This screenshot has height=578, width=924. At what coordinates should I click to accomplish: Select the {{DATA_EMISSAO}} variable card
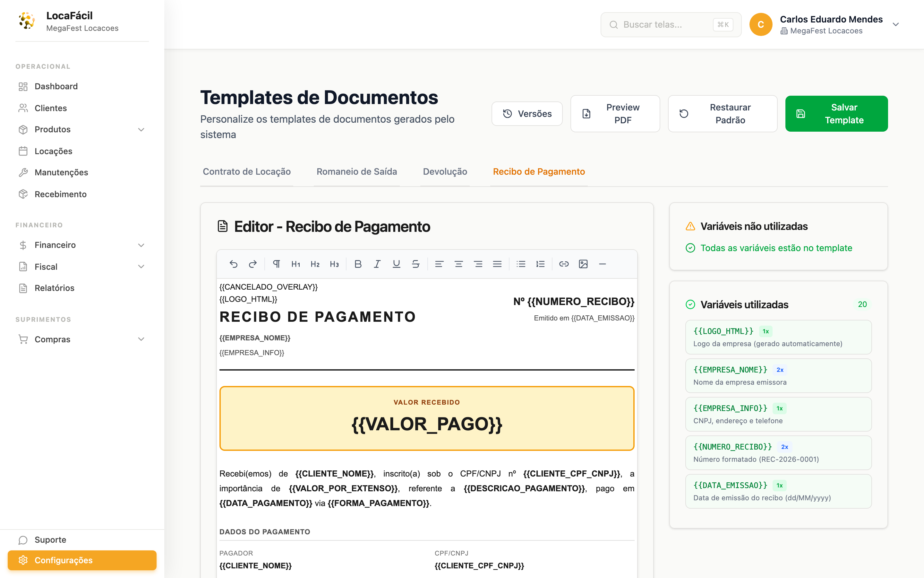click(778, 491)
